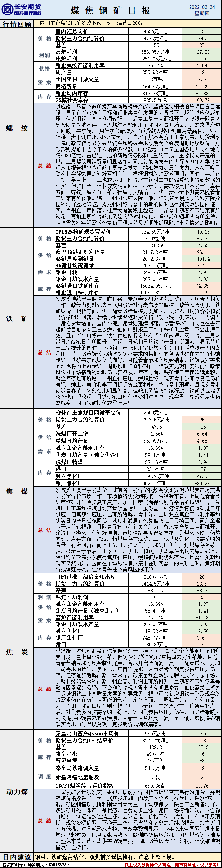The image size is (222, 868).
Task: Select the 日内建议 heading
Action: coord(17,857)
